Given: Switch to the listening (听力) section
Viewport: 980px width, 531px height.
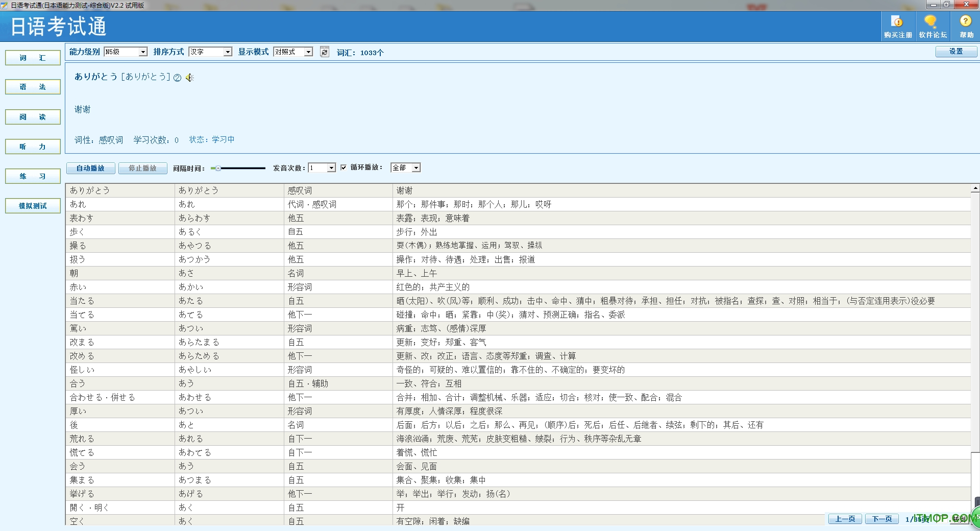Looking at the screenshot, I should [33, 147].
